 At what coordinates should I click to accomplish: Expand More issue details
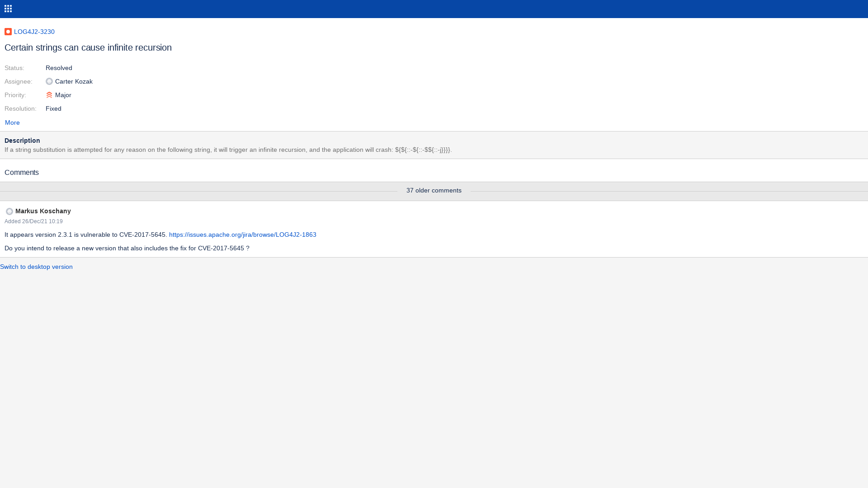12,122
